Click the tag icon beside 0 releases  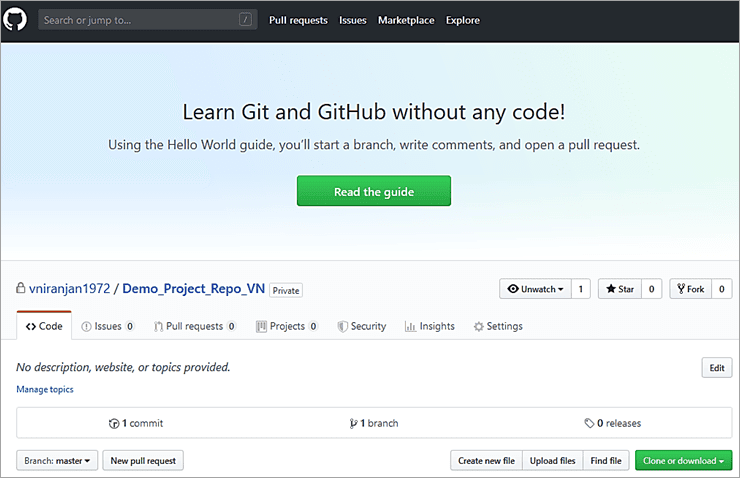pos(589,423)
